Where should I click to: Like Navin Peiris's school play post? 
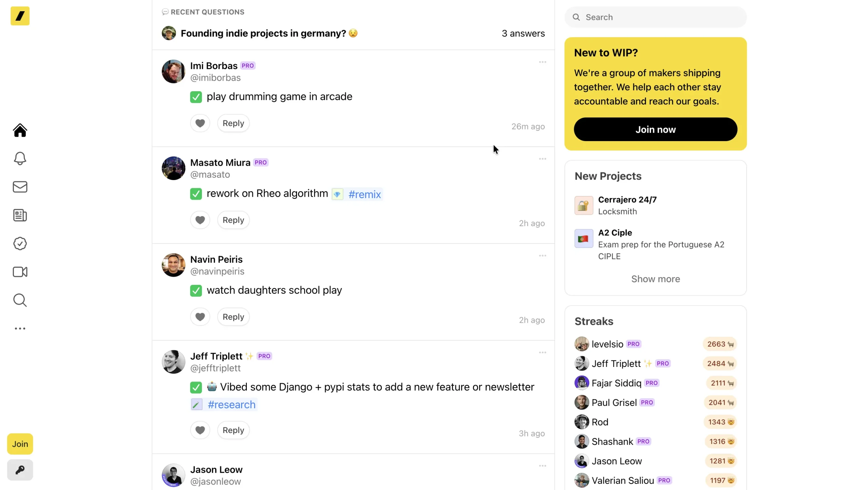[200, 317]
